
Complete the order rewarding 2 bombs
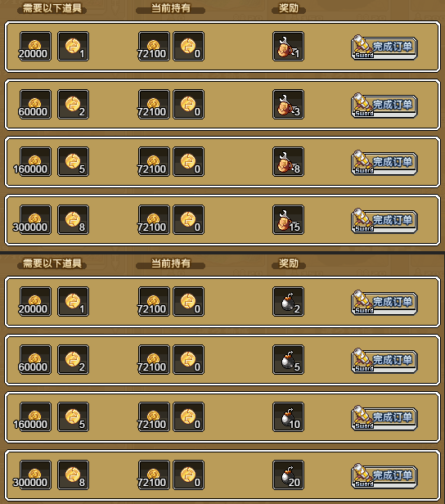pyautogui.click(x=384, y=302)
